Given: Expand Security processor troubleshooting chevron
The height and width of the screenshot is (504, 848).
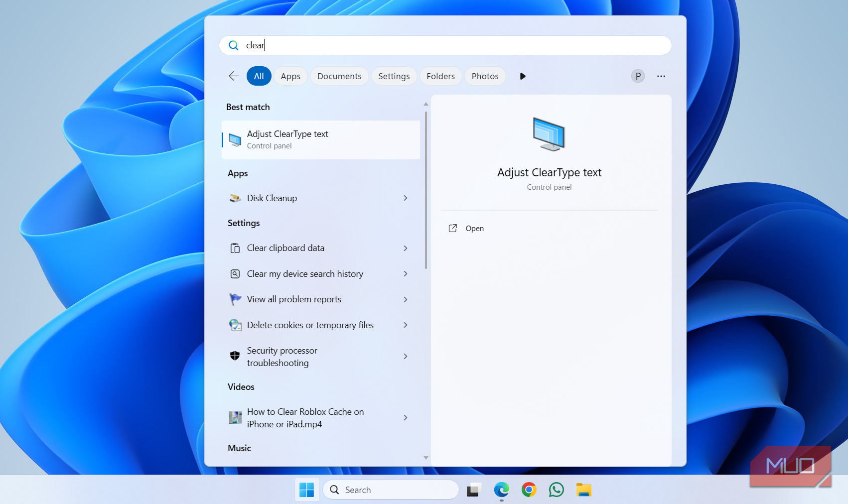Looking at the screenshot, I should coord(406,356).
